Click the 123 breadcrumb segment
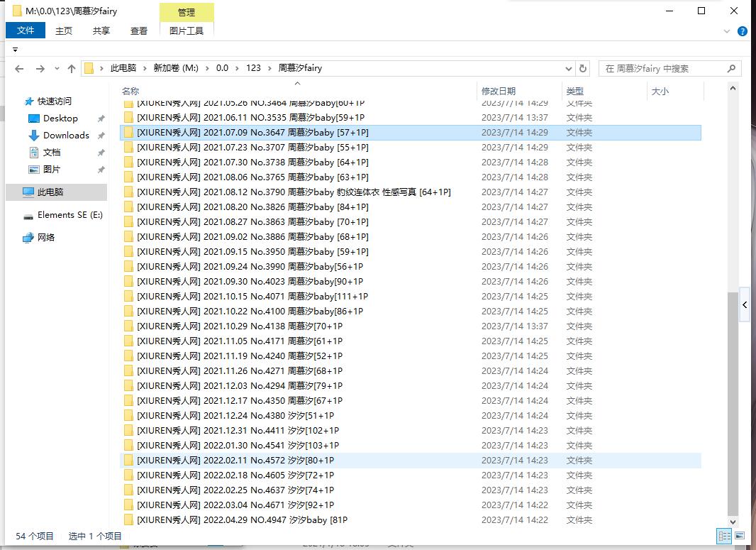The image size is (756, 550). (x=254, y=68)
